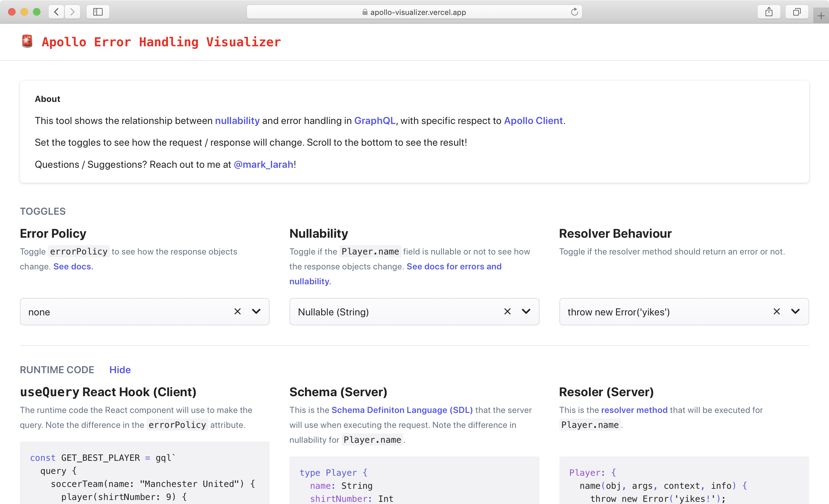
Task: Reload the page with the refresh icon
Action: click(x=574, y=12)
